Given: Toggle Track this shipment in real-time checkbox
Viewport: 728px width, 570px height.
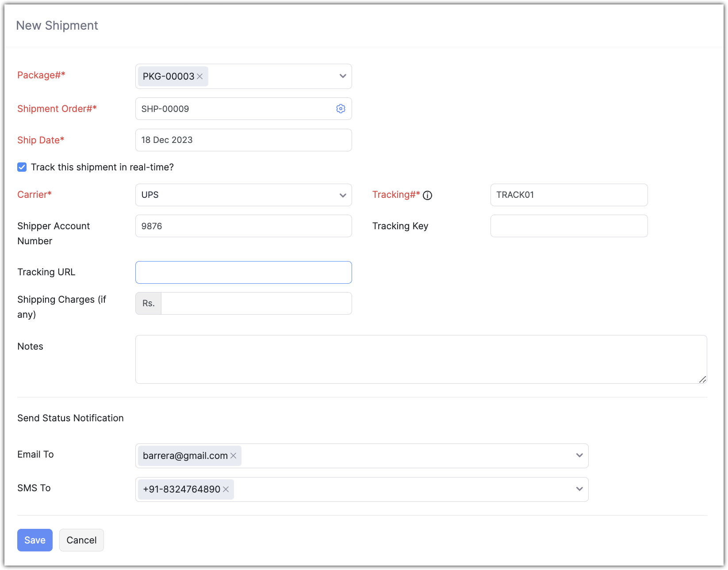Looking at the screenshot, I should click(x=22, y=167).
